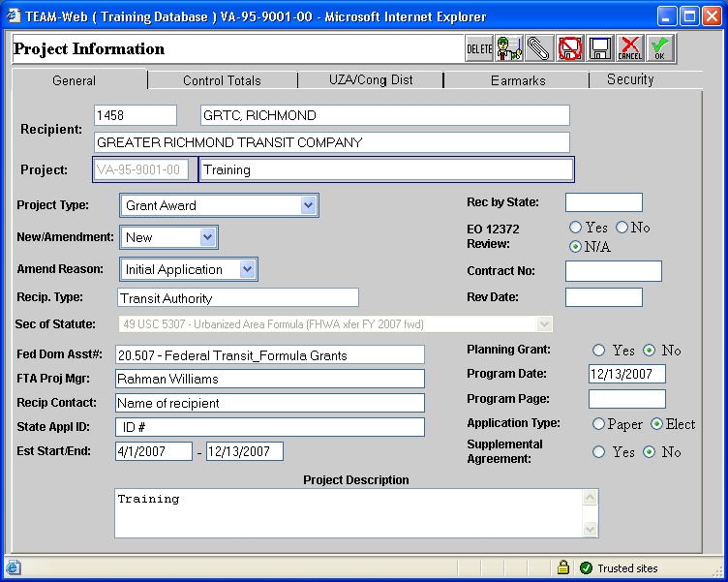Screen dimensions: 728x582
Task: Expand the Project Type dropdown
Action: click(x=308, y=205)
